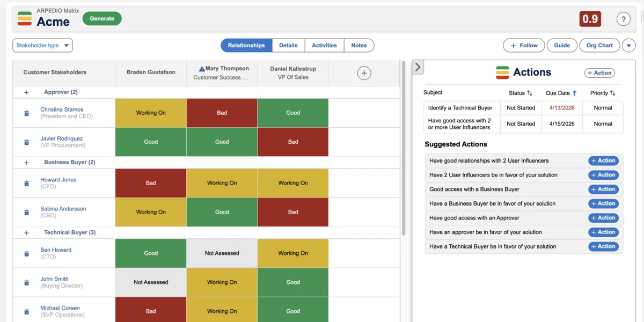Click the 0.9 score badge
The height and width of the screenshot is (322, 644).
590,18
